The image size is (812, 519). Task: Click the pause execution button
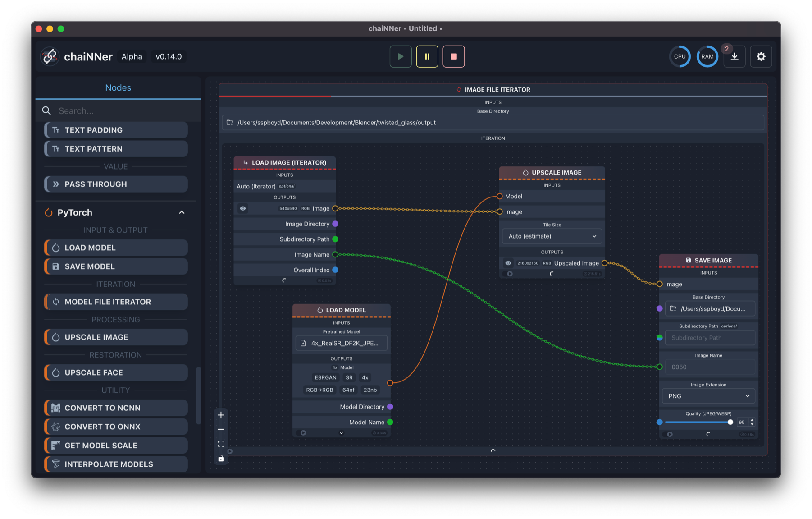pyautogui.click(x=427, y=56)
